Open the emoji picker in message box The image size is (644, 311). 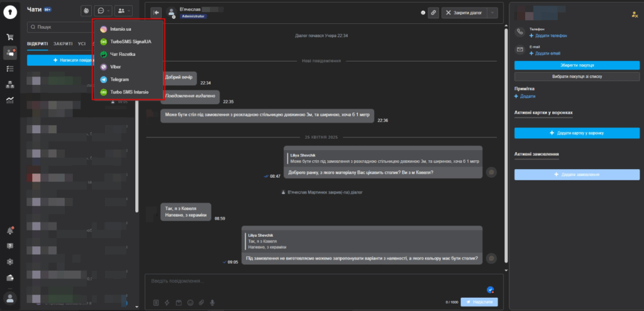click(x=190, y=302)
